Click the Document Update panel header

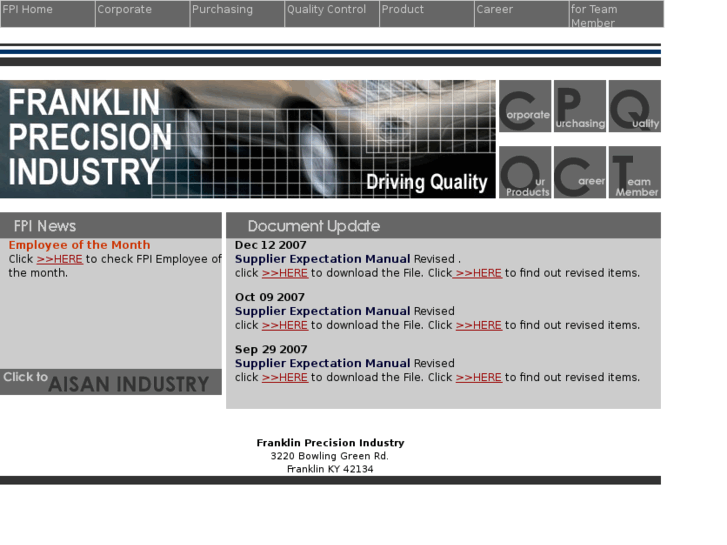point(443,226)
